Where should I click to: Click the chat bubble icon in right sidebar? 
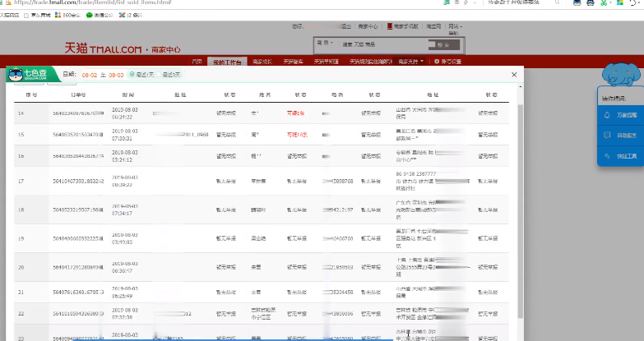pos(607,135)
